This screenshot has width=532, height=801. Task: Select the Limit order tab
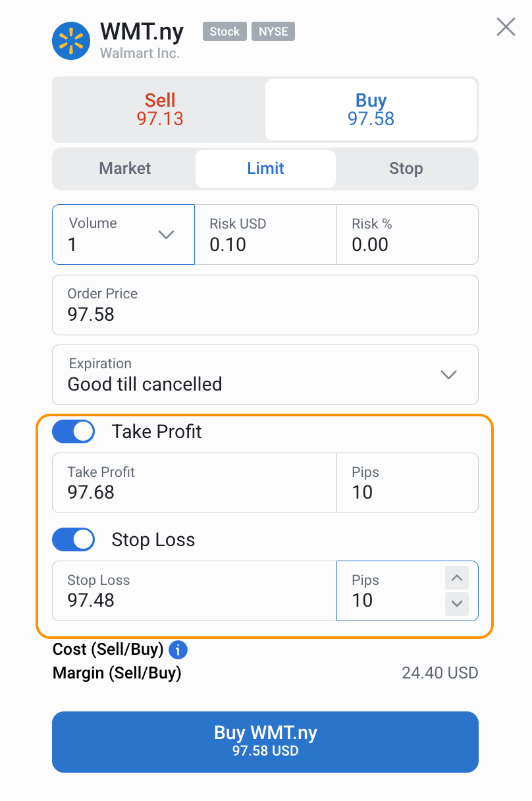[265, 169]
